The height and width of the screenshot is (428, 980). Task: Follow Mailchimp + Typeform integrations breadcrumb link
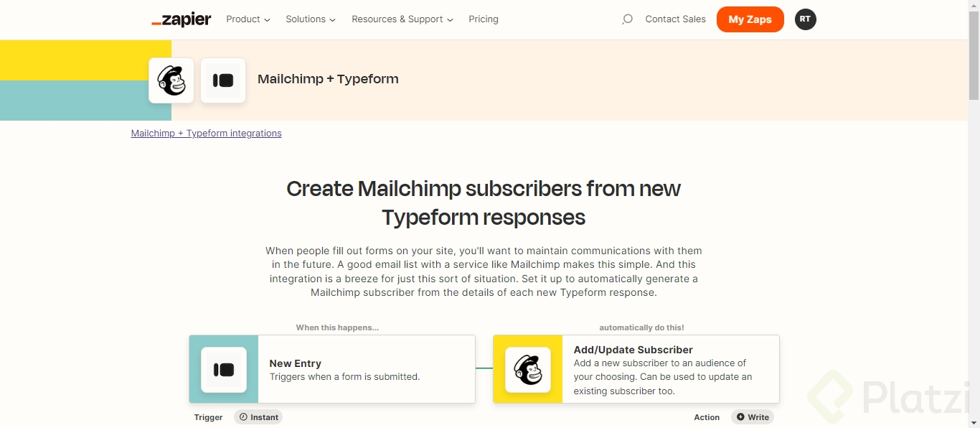click(207, 134)
